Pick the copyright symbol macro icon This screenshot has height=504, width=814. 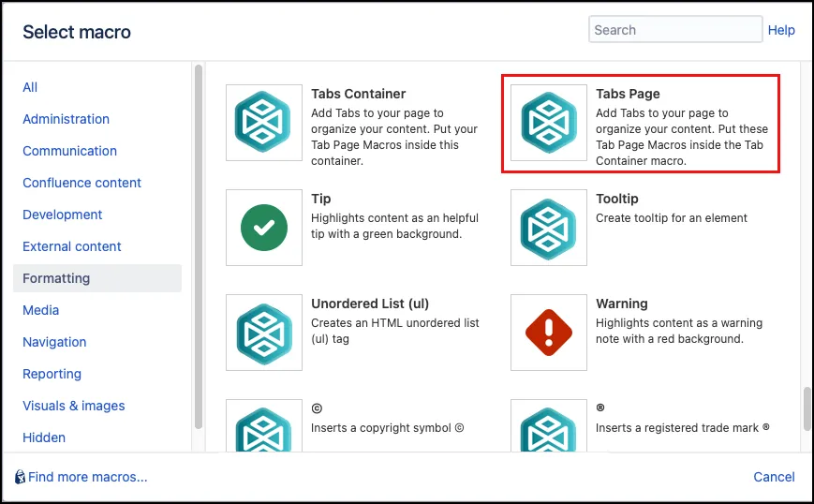pyautogui.click(x=264, y=425)
